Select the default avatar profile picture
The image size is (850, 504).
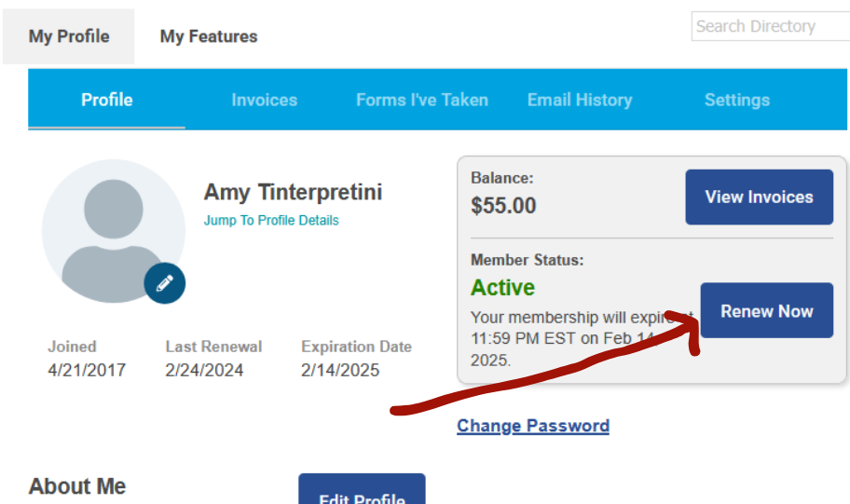114,231
